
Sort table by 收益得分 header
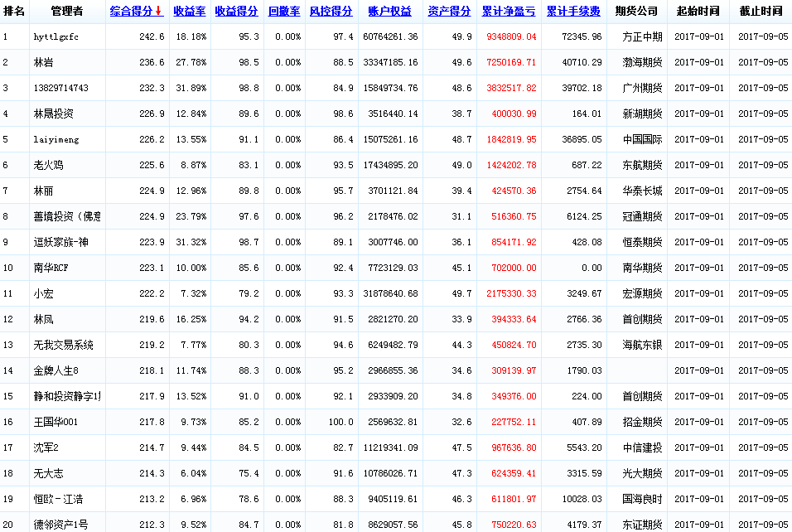236,11
